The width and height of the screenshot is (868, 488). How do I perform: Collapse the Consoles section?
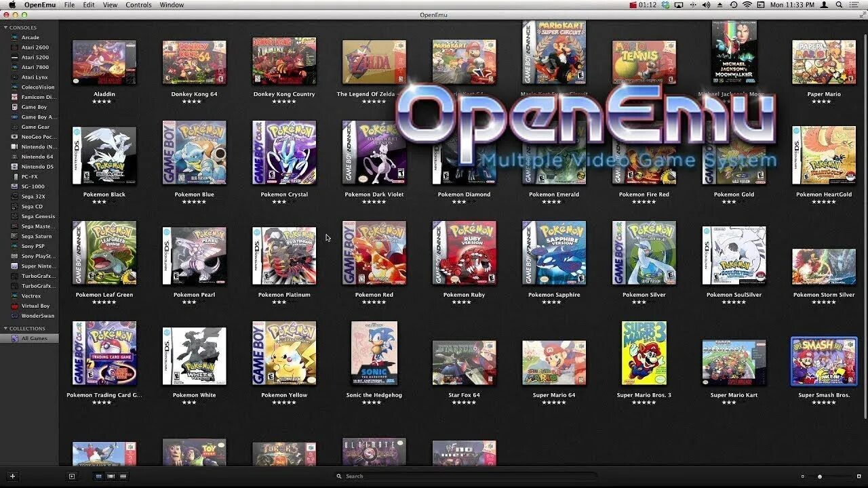[5, 28]
